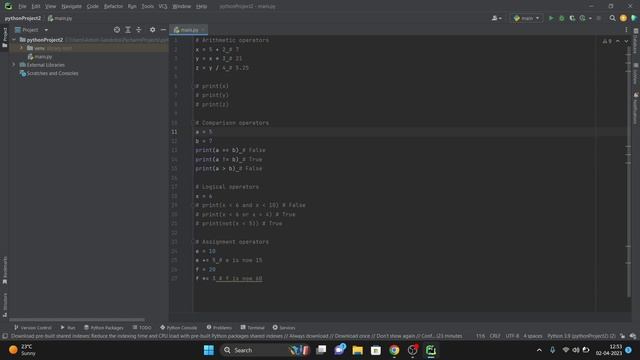This screenshot has height=360, width=640.
Task: Toggle read-only lock icon in the status bar
Action: [622, 336]
